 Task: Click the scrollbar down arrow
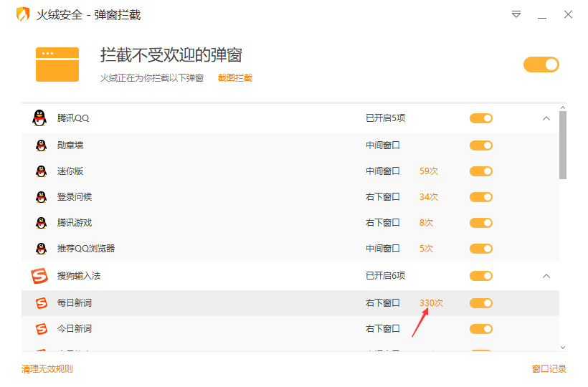(563, 348)
